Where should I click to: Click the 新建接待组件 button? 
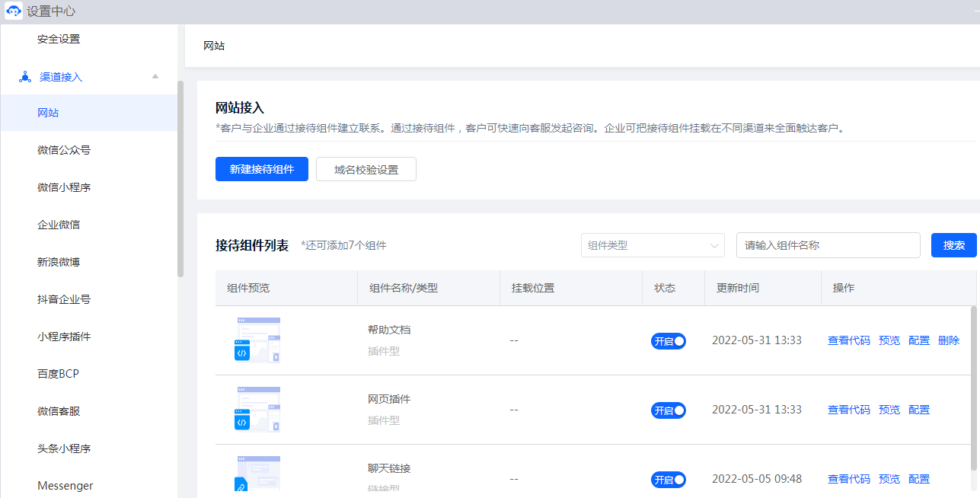pyautogui.click(x=261, y=169)
